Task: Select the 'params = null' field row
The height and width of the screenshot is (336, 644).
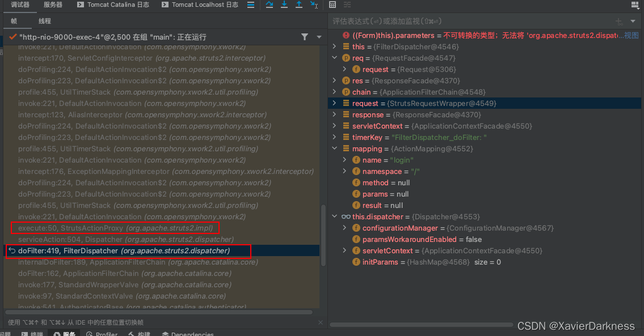Action: tap(485, 194)
